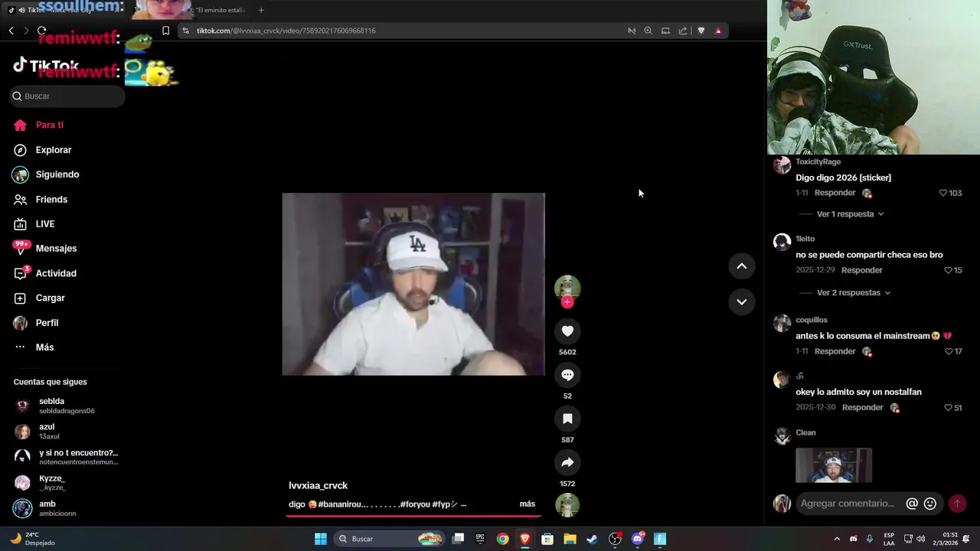The image size is (980, 551).
Task: Open Epic Games Launcher from taskbar
Action: click(480, 539)
